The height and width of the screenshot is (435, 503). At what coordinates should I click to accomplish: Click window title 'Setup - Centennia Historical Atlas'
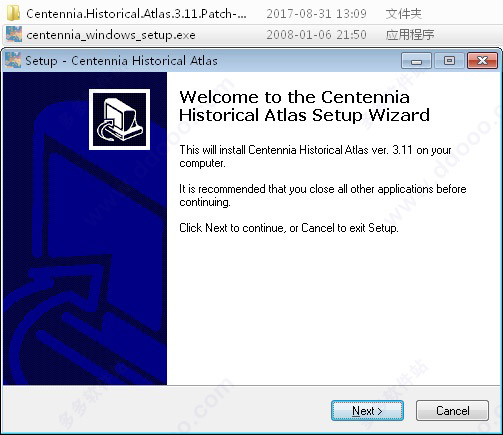(x=121, y=61)
